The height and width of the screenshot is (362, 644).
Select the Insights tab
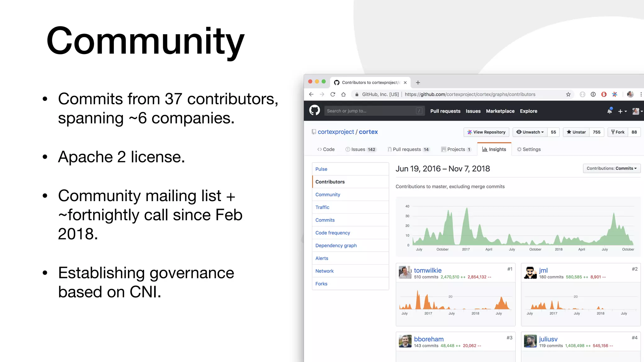point(494,149)
